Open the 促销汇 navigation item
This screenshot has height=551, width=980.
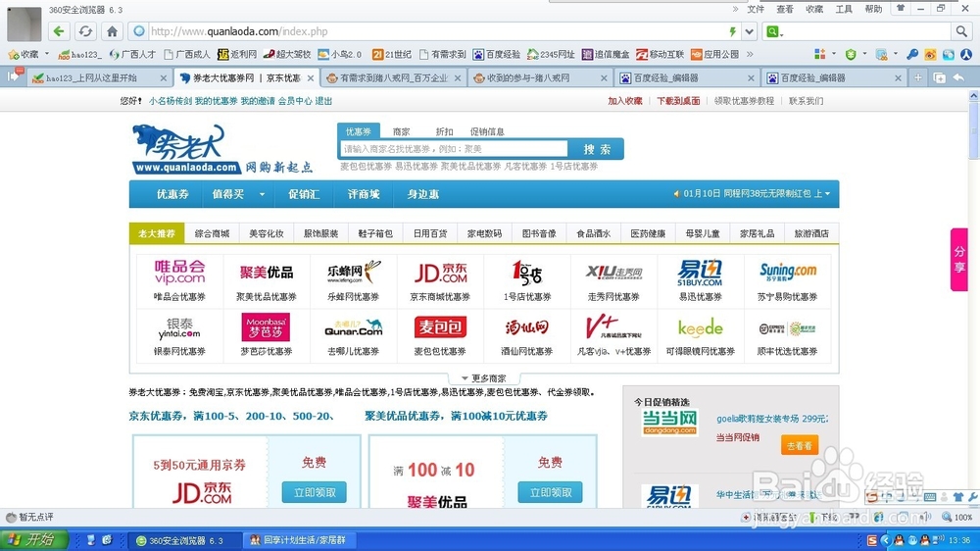(x=304, y=194)
